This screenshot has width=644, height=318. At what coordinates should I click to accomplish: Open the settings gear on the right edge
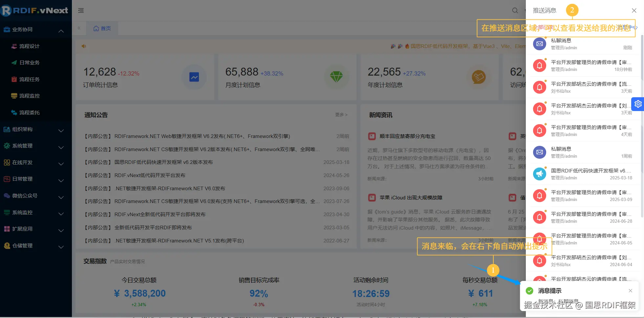[x=638, y=104]
